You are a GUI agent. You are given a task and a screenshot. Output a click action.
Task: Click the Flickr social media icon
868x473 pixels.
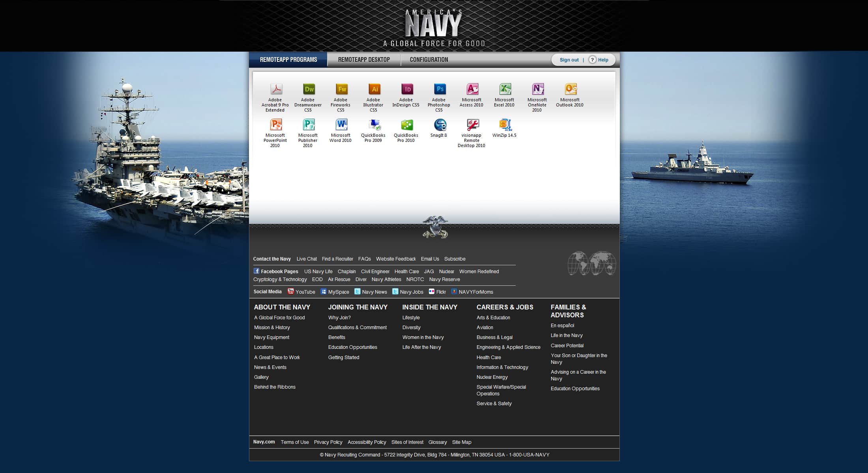[432, 292]
